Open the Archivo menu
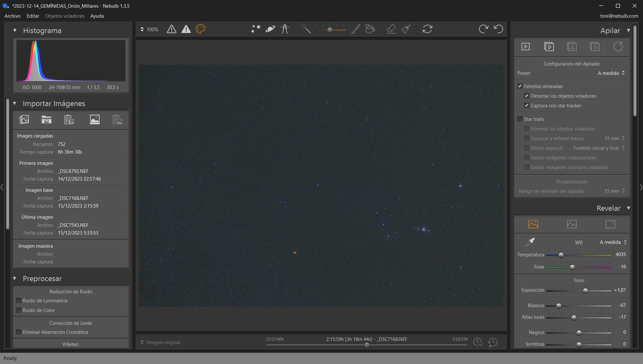This screenshot has width=643, height=364. point(13,16)
